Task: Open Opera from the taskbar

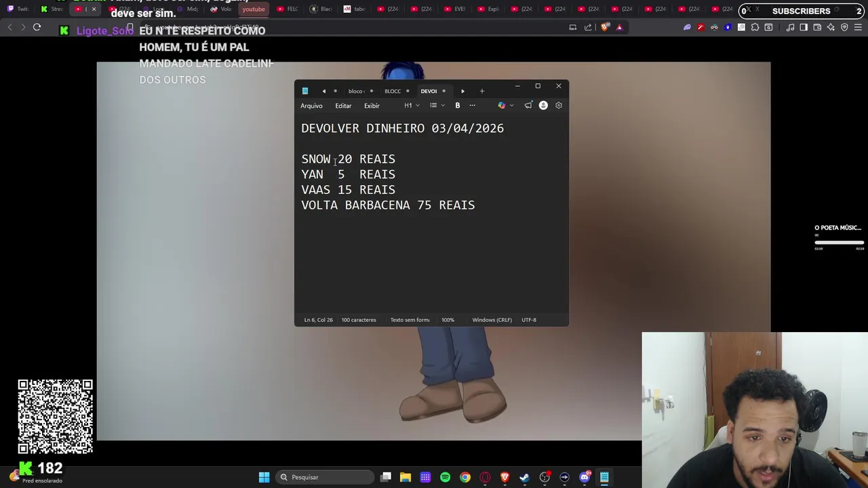Action: click(x=485, y=477)
